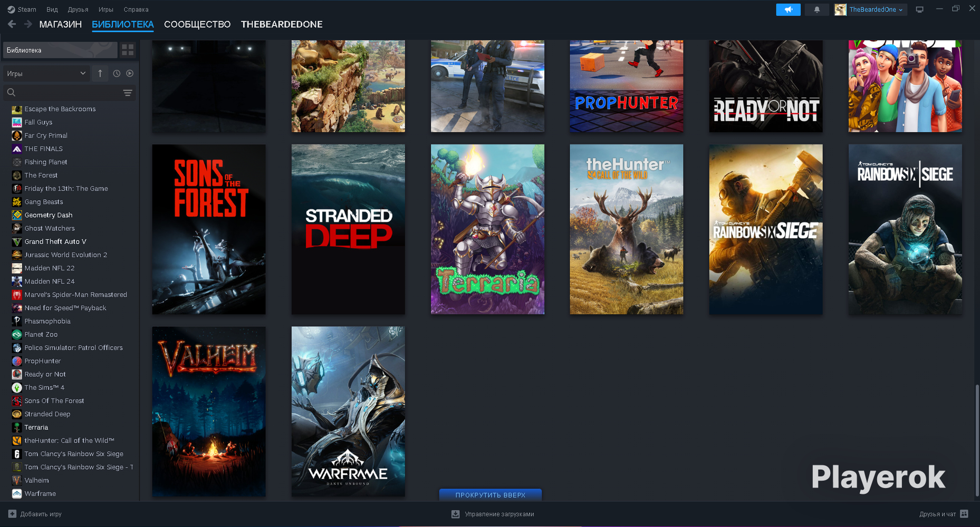This screenshot has height=527, width=980.
Task: Toggle ready-to-play filter icon
Action: coord(130,74)
